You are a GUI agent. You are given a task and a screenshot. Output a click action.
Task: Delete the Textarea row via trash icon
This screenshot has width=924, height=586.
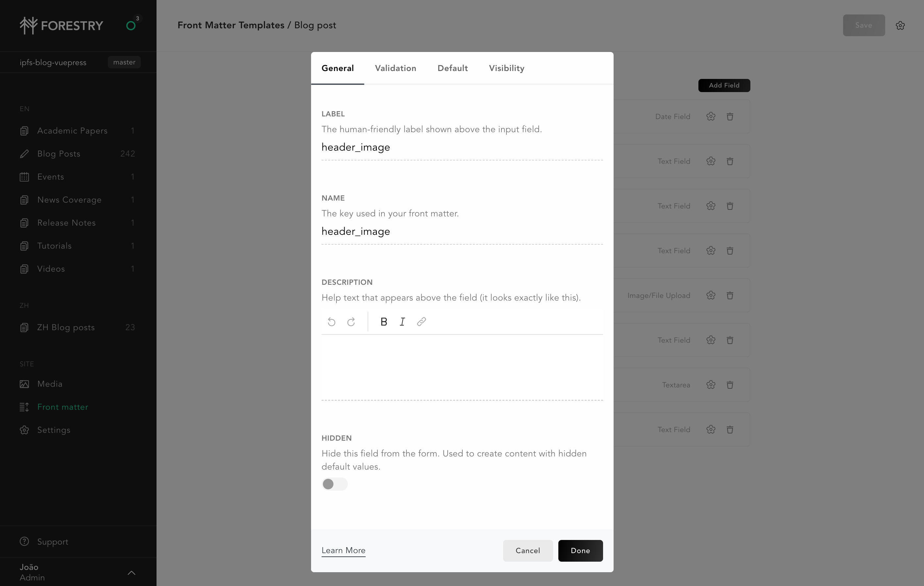(x=729, y=385)
